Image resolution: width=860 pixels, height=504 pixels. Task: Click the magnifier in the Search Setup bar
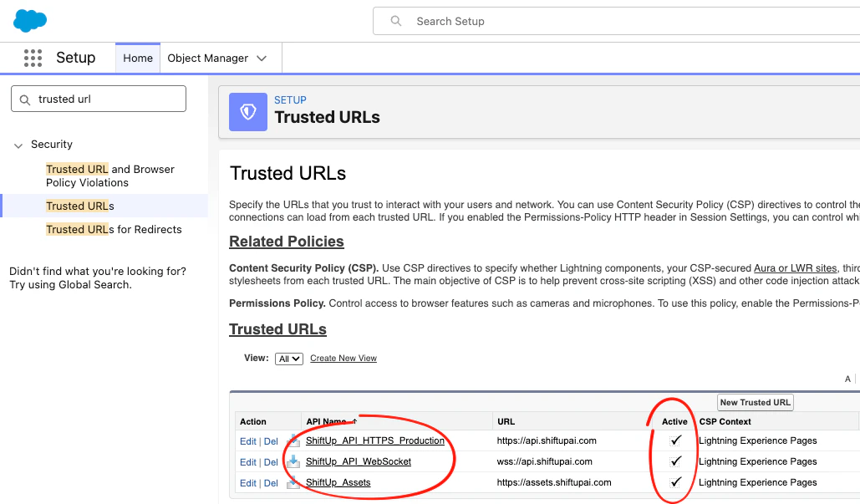point(394,21)
